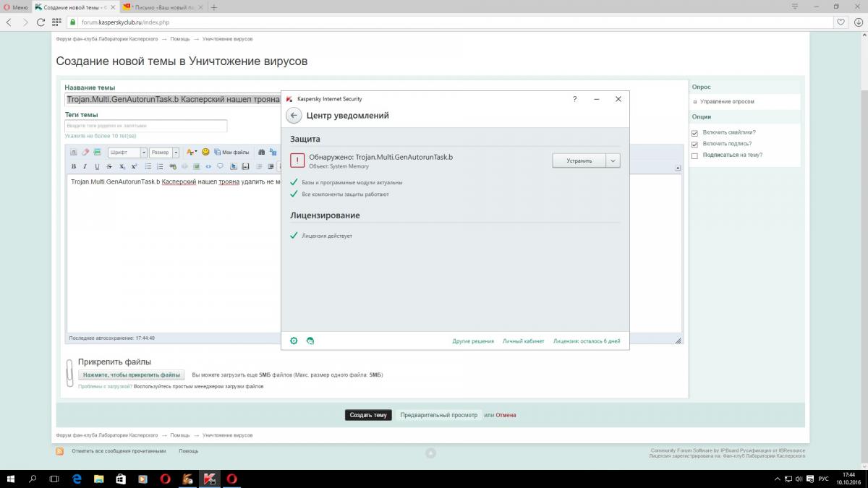Go back with the Kaspersky back arrow

(x=294, y=116)
